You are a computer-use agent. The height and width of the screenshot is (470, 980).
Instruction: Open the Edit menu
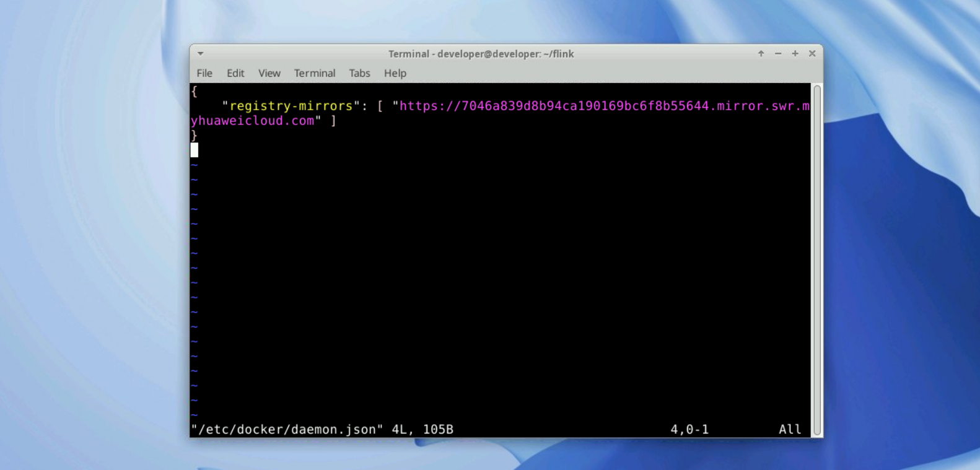click(235, 73)
